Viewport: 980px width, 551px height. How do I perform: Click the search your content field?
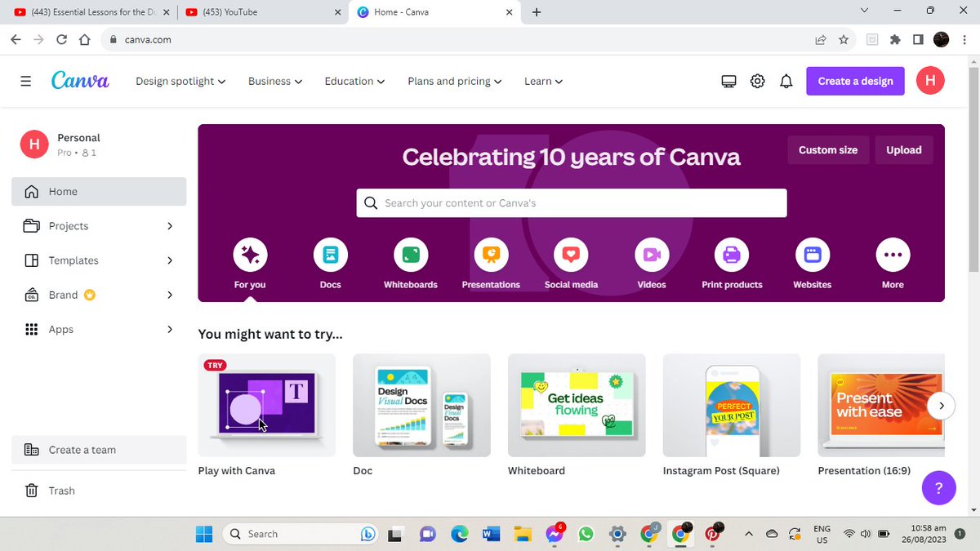point(572,203)
